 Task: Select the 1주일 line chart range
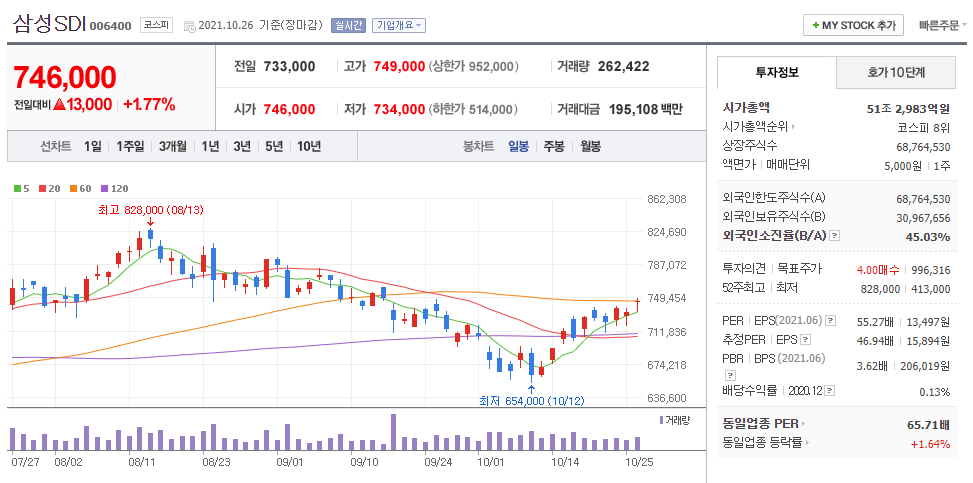[x=130, y=147]
